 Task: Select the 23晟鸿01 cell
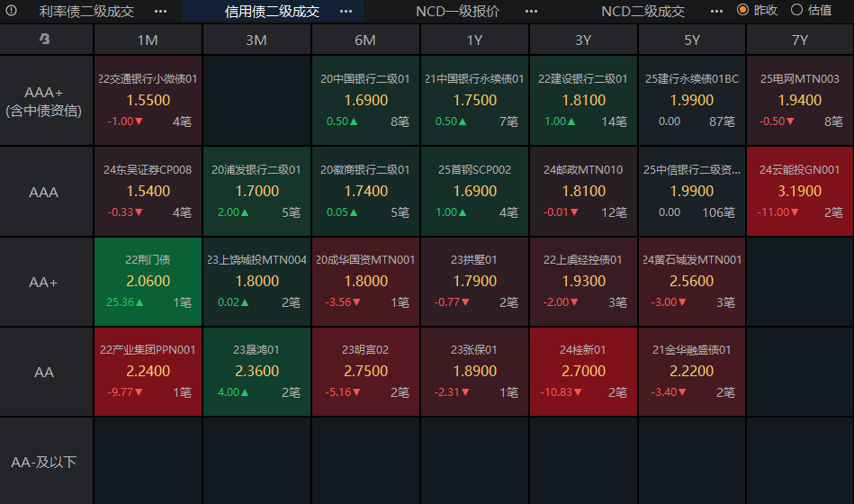click(x=256, y=372)
